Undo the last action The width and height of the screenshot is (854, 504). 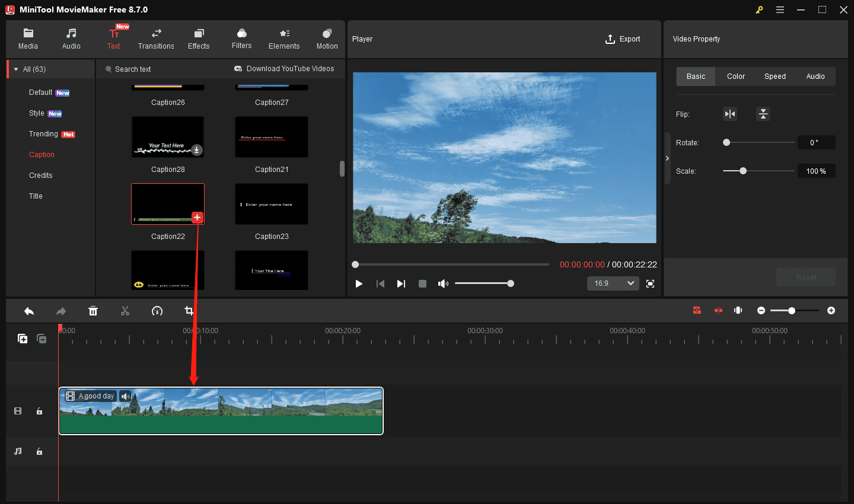[29, 311]
